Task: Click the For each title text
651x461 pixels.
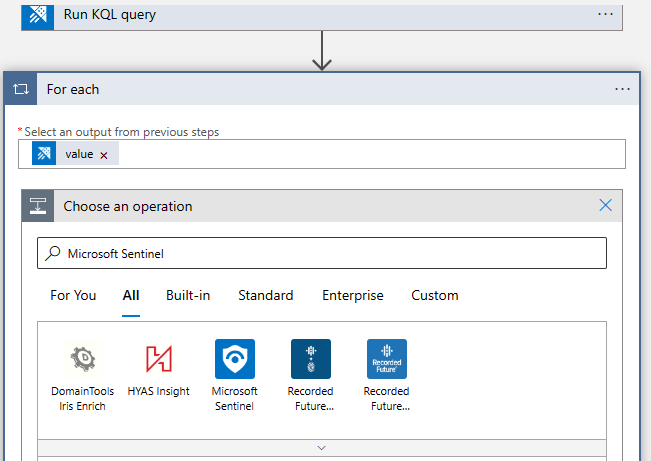Action: point(73,89)
